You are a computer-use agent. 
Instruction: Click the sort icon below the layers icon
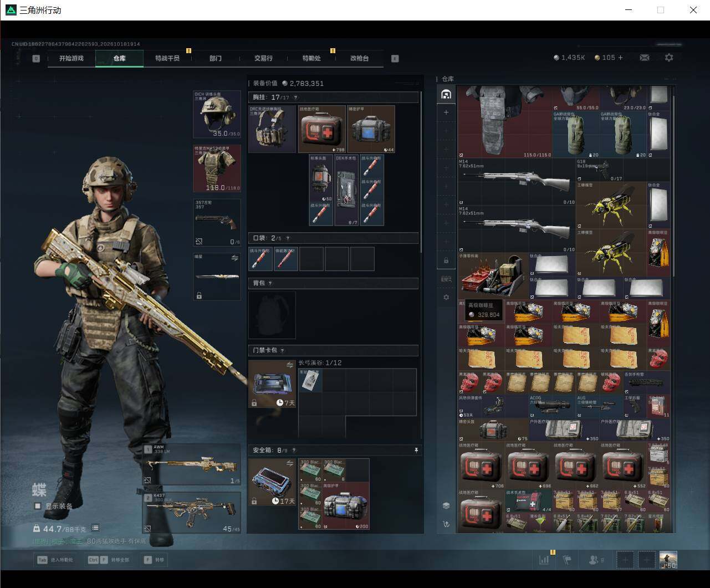[446, 524]
